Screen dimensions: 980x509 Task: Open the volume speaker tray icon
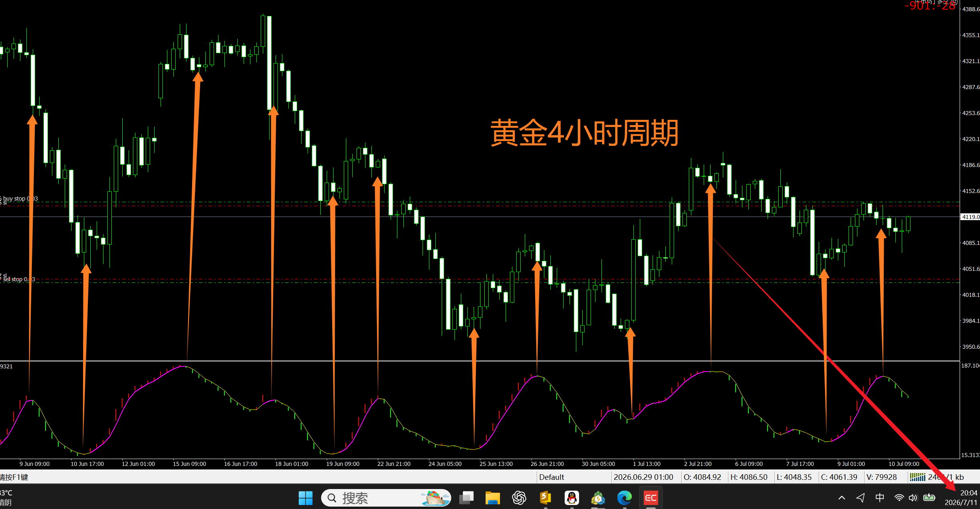(913, 498)
